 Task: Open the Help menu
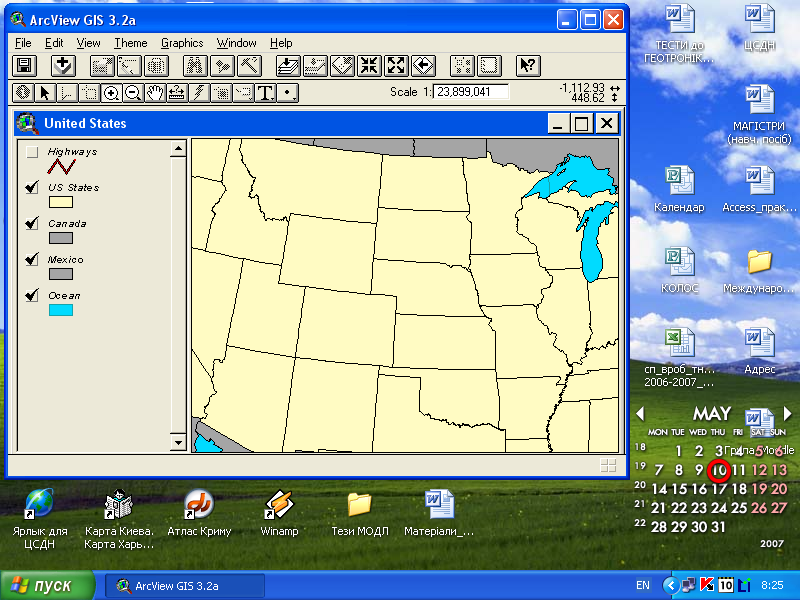click(281, 43)
